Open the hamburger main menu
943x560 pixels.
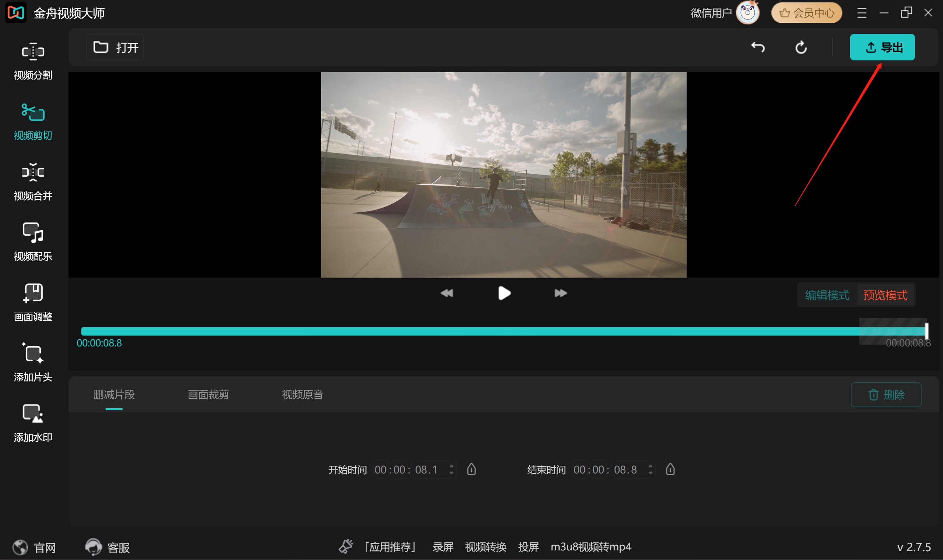(862, 13)
